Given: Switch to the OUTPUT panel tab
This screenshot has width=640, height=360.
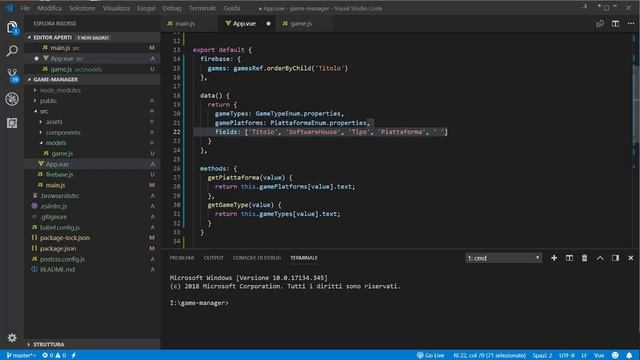Looking at the screenshot, I should point(213,258).
